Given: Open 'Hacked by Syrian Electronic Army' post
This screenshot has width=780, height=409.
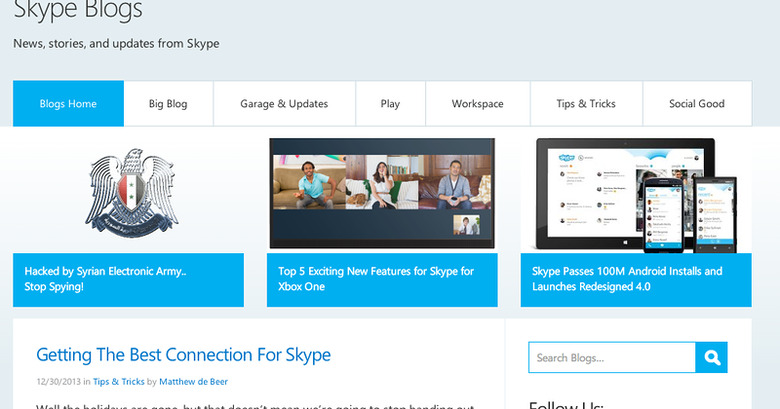Looking at the screenshot, I should tap(128, 280).
